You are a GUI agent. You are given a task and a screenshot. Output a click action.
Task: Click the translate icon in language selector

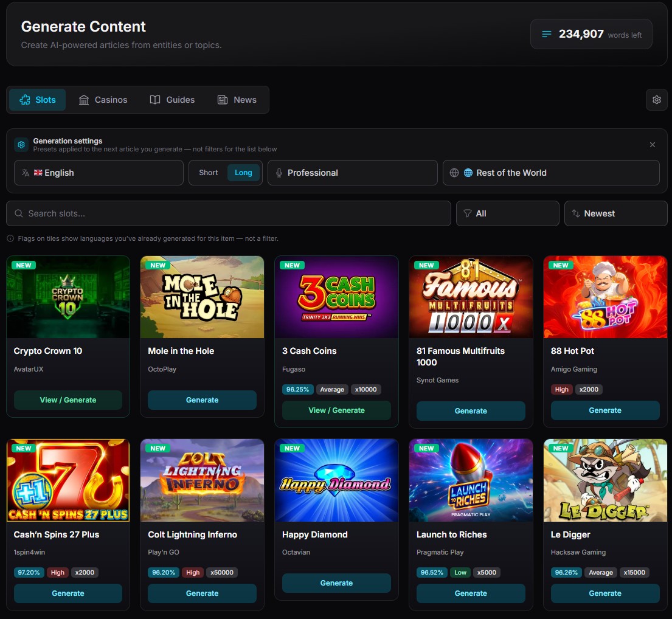pyautogui.click(x=26, y=173)
